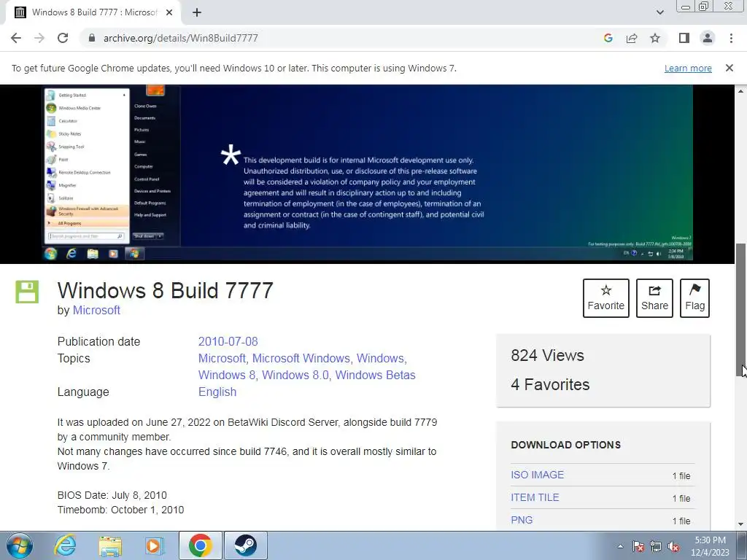Open the Windows Start menu orb

[x=20, y=545]
